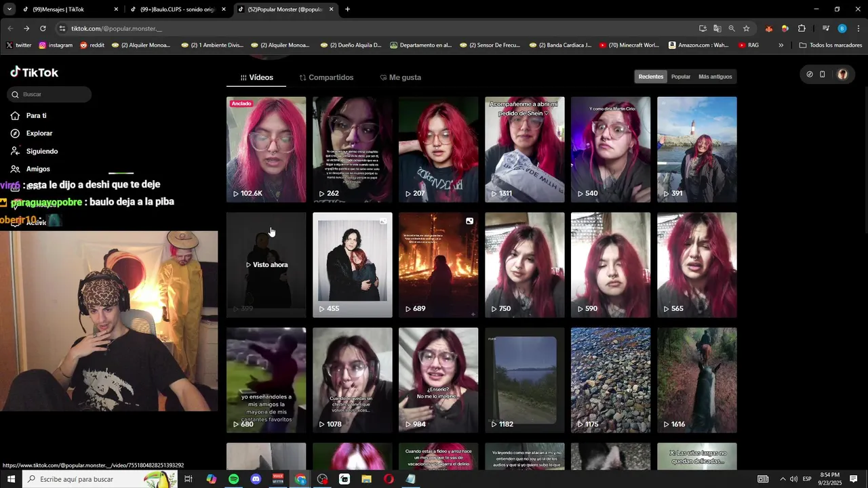Open the Chrome three-dot menu
The width and height of the screenshot is (868, 488).
tap(859, 28)
